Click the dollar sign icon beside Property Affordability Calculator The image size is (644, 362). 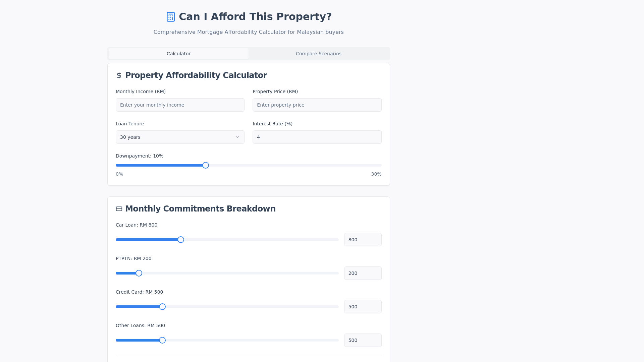pos(119,75)
